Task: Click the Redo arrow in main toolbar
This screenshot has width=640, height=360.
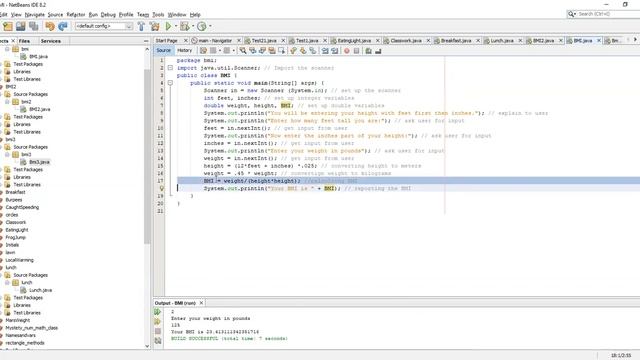Action: pos(63,26)
